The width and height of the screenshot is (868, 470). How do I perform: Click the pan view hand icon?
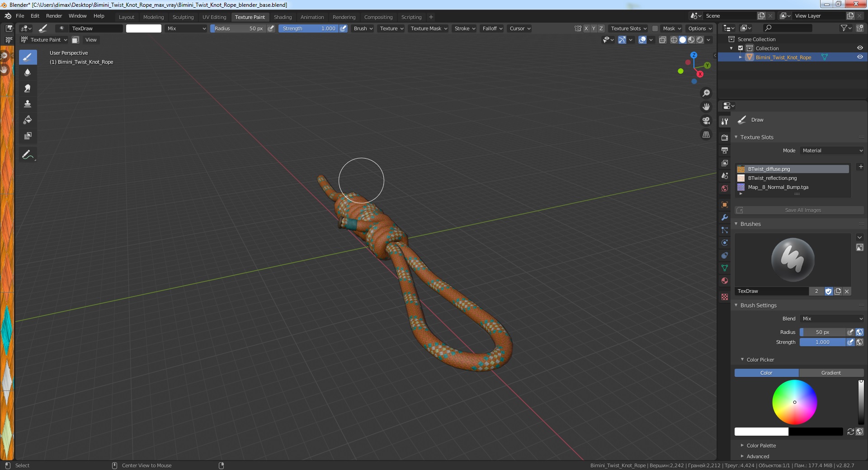coord(706,107)
